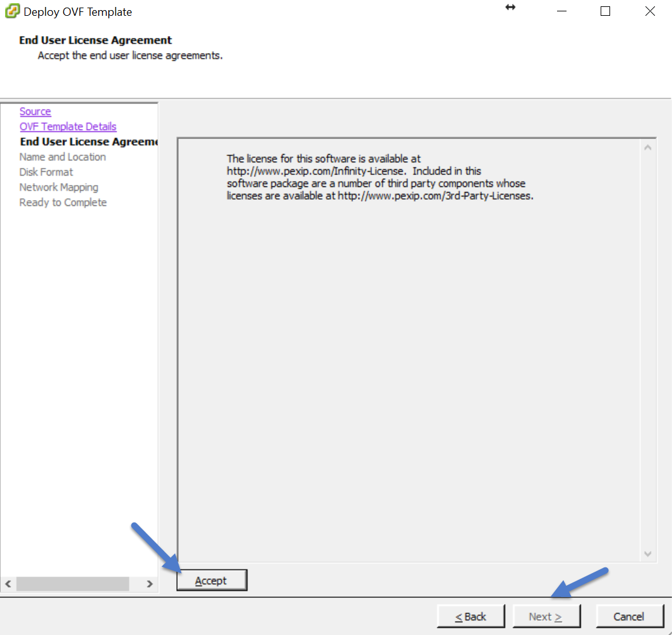The width and height of the screenshot is (672, 635).
Task: Click Back to return to previous step
Action: click(x=471, y=616)
